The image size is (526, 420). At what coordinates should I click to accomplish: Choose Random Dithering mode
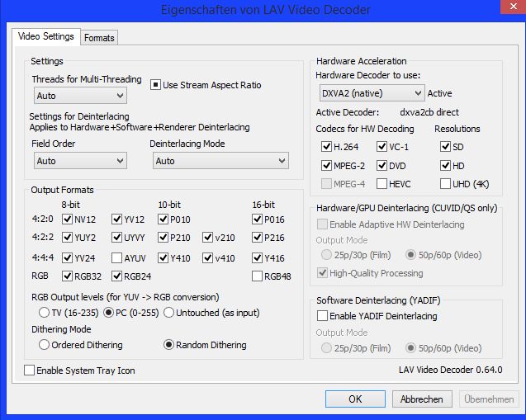pos(168,345)
